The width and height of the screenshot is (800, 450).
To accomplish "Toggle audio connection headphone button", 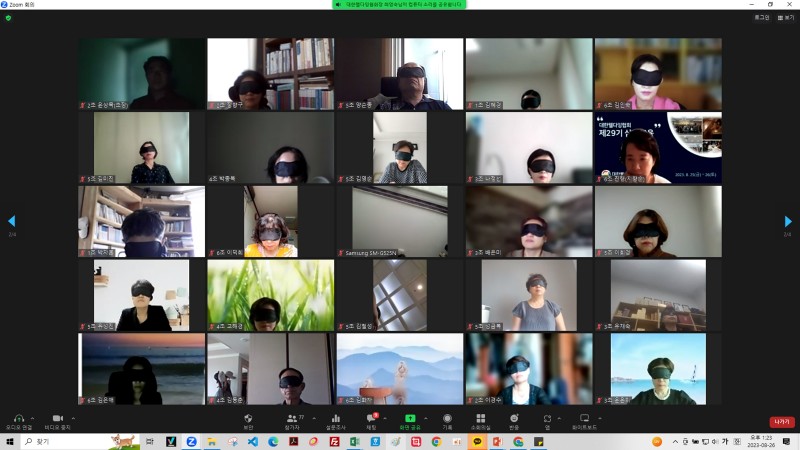I will [x=17, y=420].
